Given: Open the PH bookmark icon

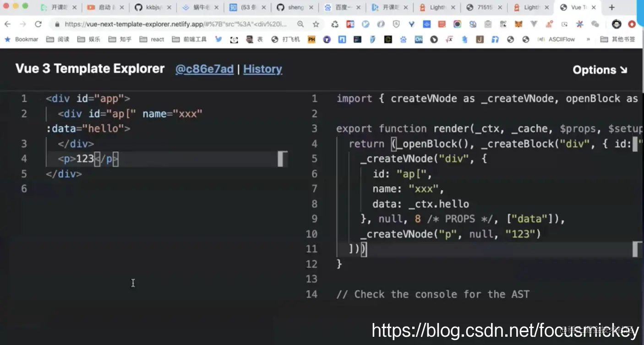Looking at the screenshot, I should click(311, 39).
